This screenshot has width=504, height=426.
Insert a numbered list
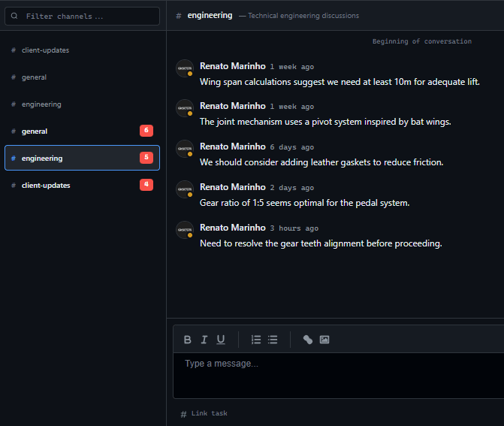[256, 340]
